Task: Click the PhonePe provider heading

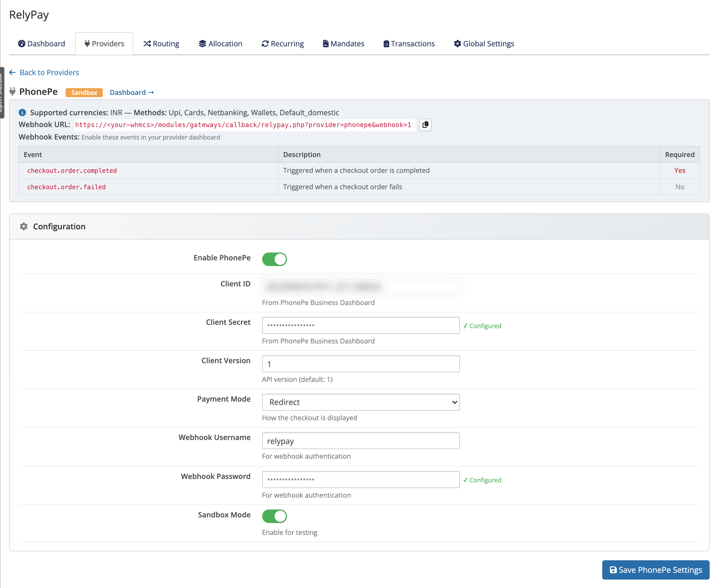Action: 39,92
